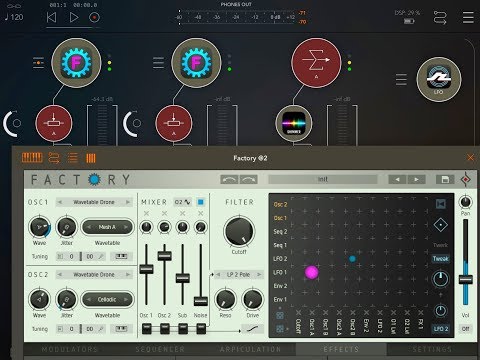Click the blue Vol master fader

(465, 279)
